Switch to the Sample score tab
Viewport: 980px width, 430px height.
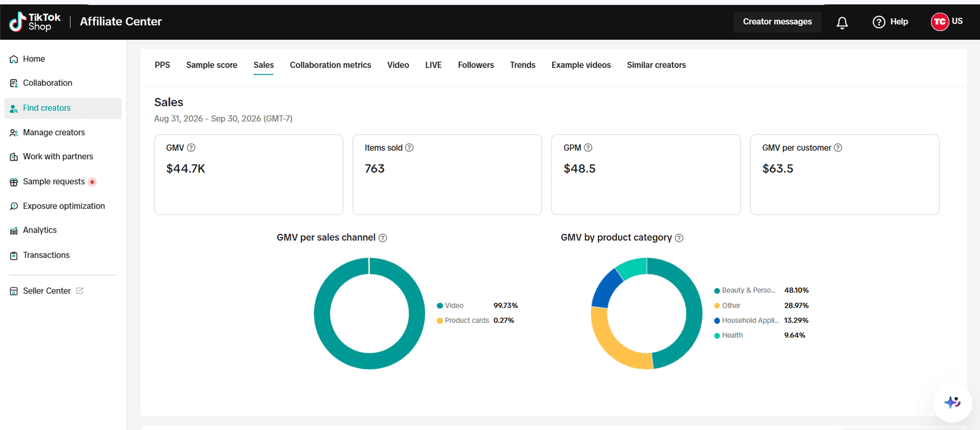212,65
